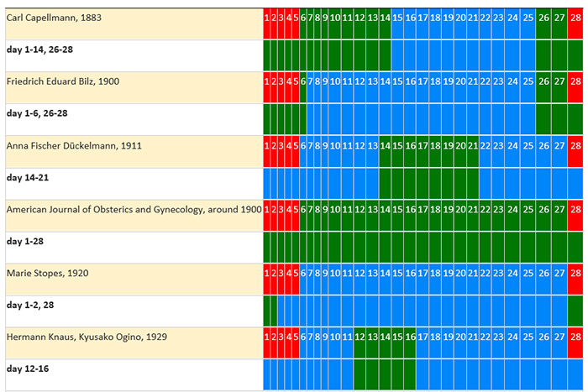Select day 24 in Carl Capellmann row

[512, 18]
